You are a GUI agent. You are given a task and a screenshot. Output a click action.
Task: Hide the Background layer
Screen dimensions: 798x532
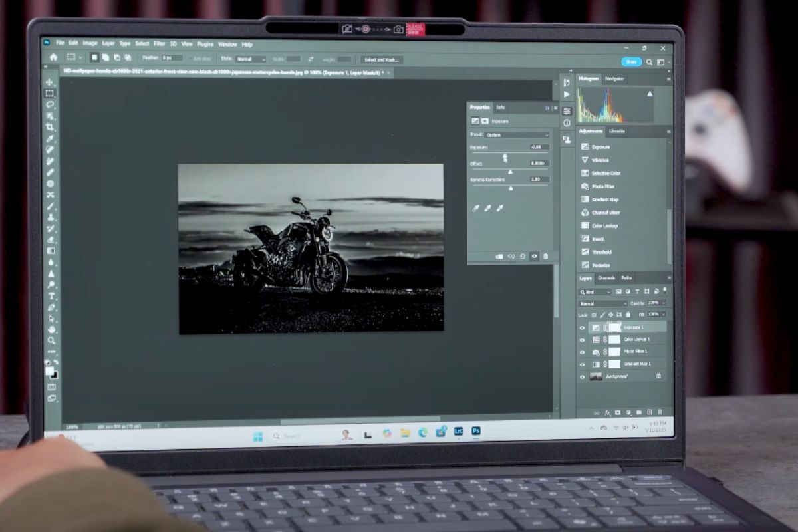(x=583, y=376)
